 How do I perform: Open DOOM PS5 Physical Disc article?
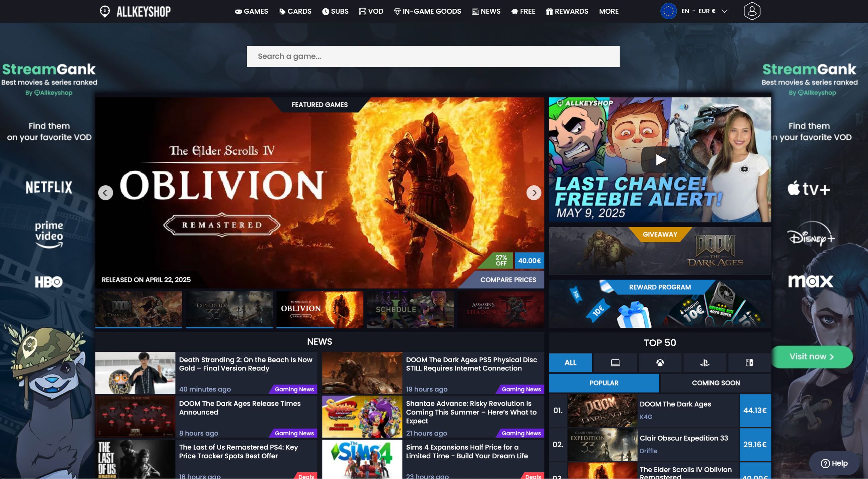tap(471, 364)
